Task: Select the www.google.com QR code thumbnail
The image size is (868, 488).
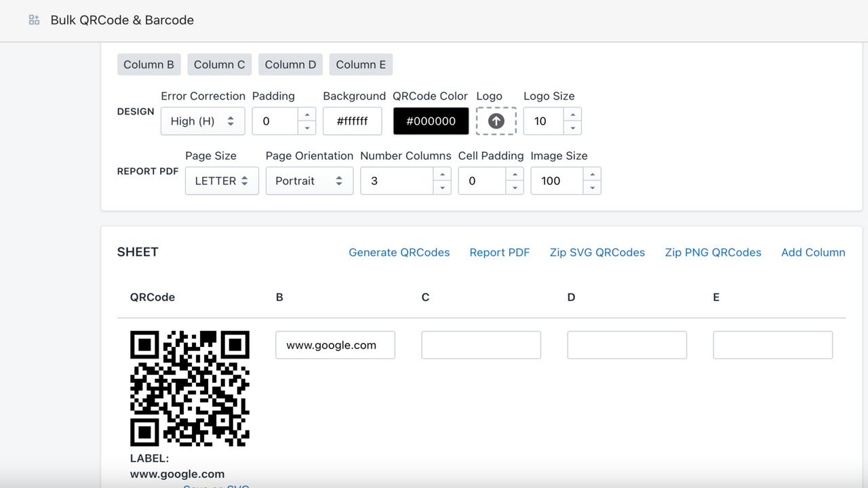Action: tap(190, 388)
